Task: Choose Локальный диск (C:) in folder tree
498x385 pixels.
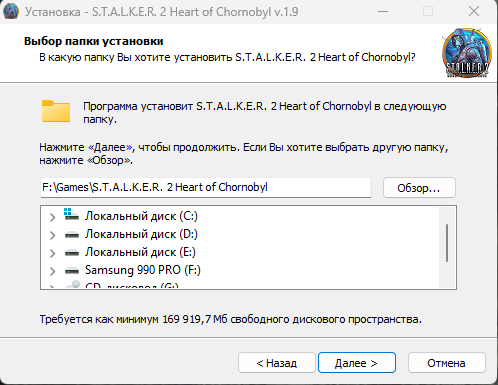Action: point(141,216)
